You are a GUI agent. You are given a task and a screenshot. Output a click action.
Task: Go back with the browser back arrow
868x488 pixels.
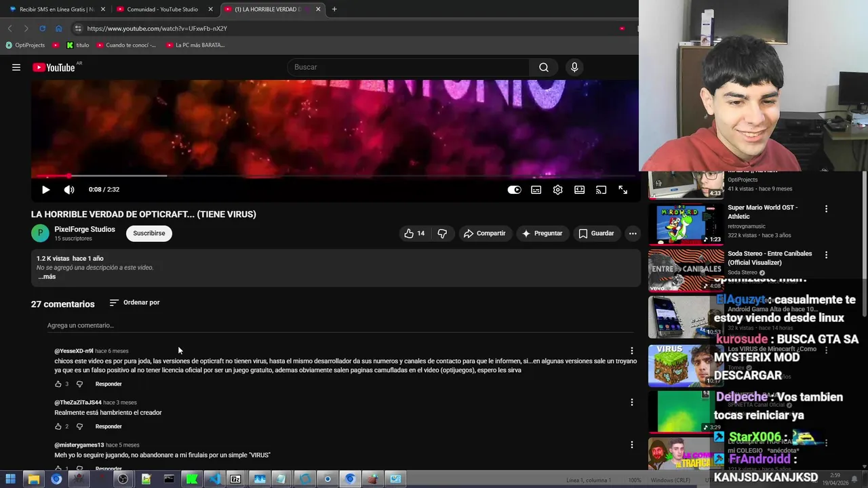point(9,28)
